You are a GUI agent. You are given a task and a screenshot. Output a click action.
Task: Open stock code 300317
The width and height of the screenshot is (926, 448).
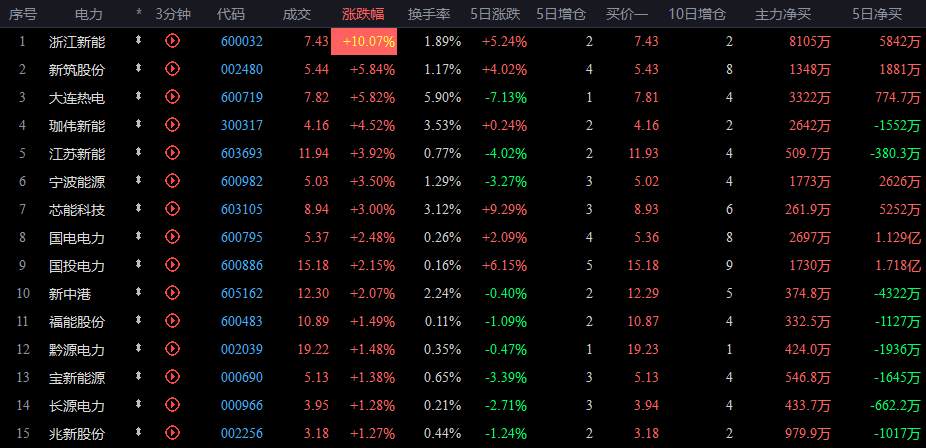coord(242,125)
